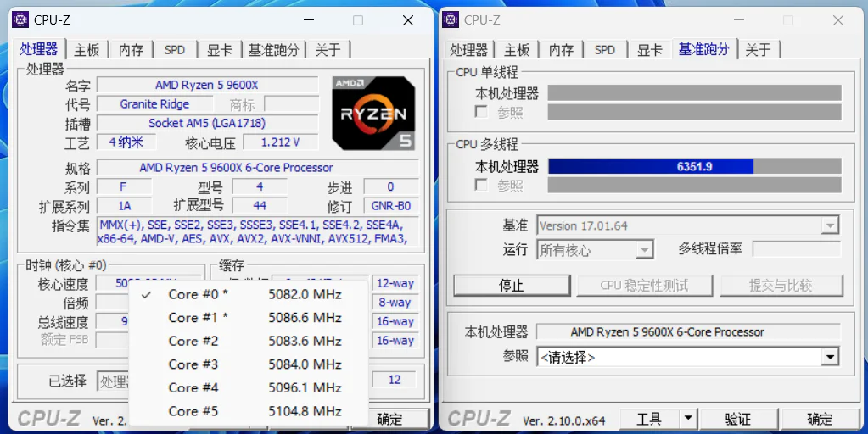Click 本机处理器 name field in benchmark window

689,331
